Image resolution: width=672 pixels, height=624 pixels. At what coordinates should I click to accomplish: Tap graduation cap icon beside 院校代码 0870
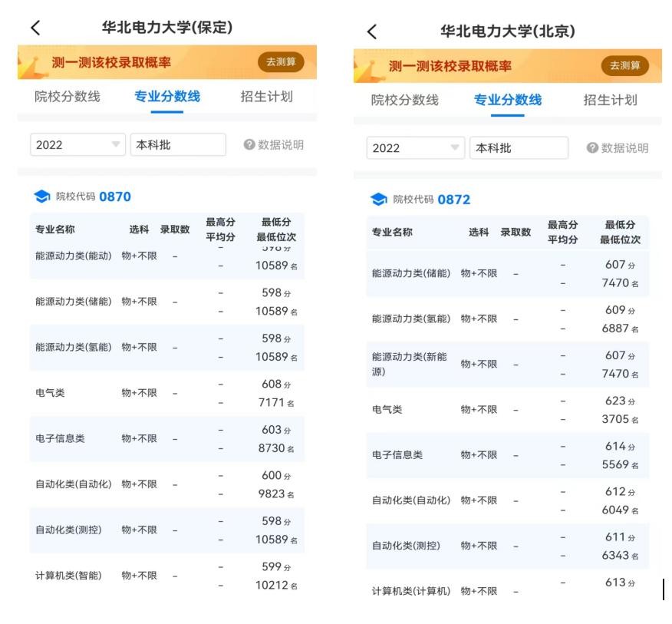(x=42, y=196)
